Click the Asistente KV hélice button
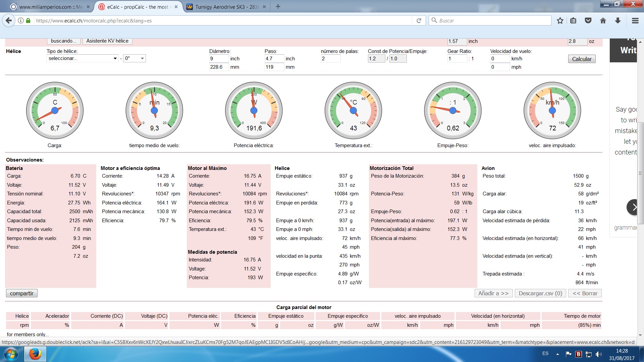Viewport: 644px width, 362px height. tap(107, 41)
